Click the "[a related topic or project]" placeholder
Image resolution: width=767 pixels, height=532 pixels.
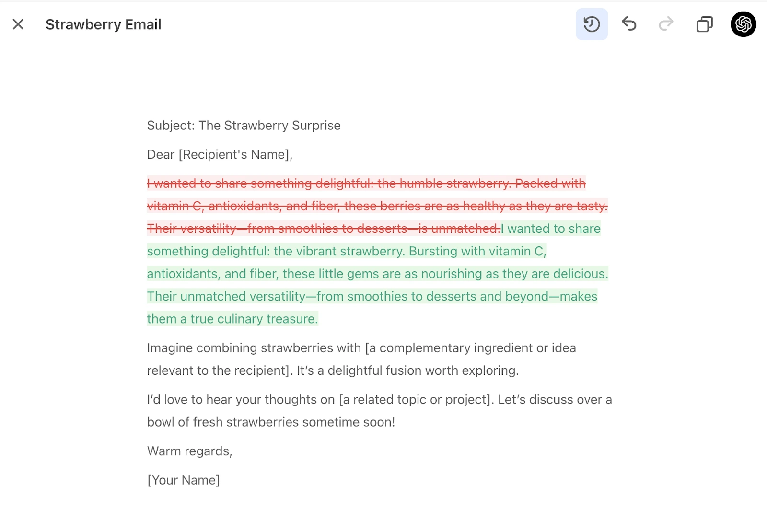point(416,400)
